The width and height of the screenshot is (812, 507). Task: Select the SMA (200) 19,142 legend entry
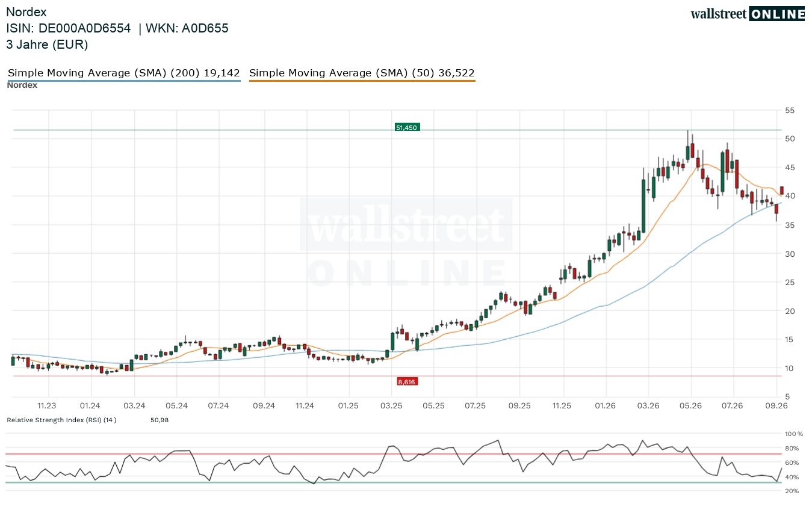click(124, 73)
